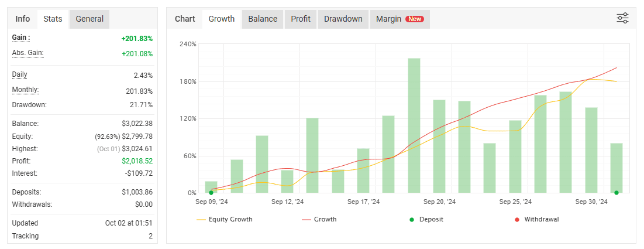Click the tallest green bar in chart
Screen dimensions: 644x249
click(414, 125)
